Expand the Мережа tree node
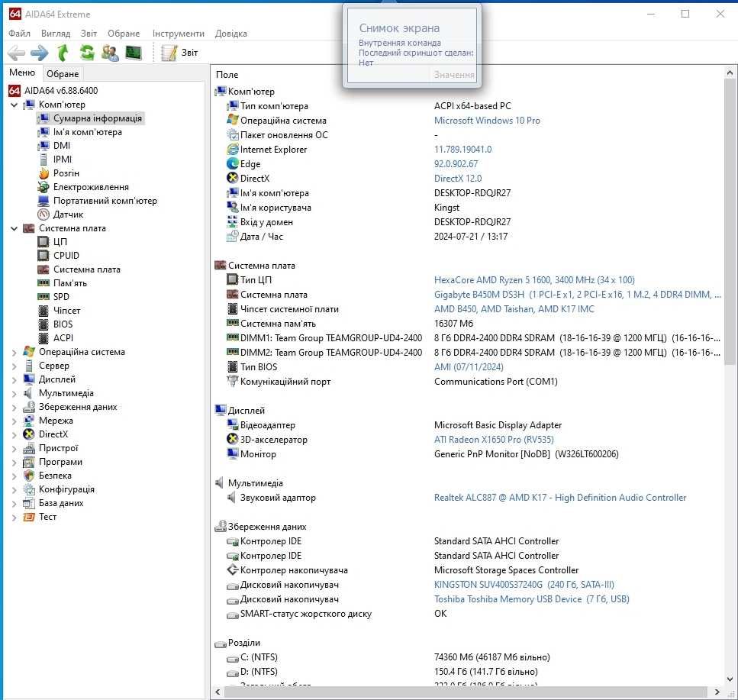This screenshot has height=700, width=738. pos(15,421)
